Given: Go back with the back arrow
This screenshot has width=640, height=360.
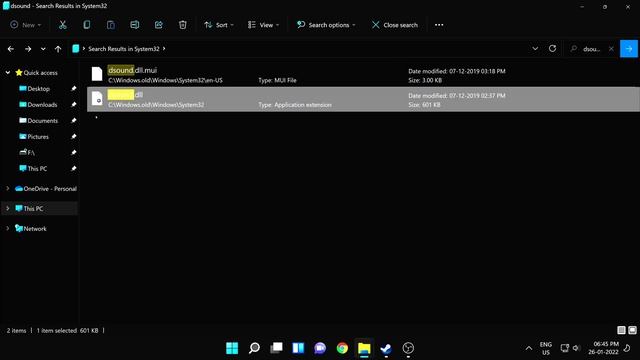Looking at the screenshot, I should [11, 49].
